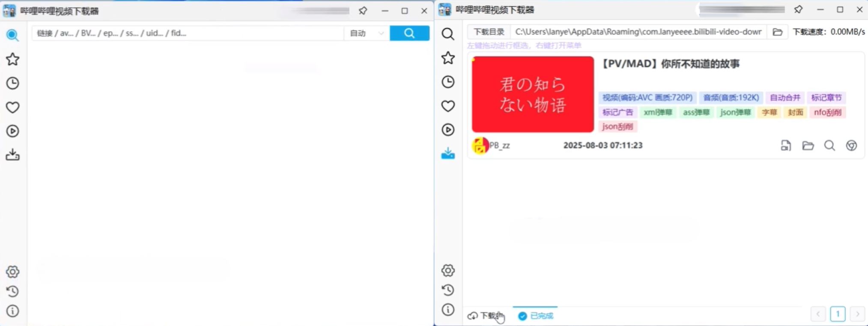
Task: Click the 标记章节 tag
Action: click(x=826, y=98)
